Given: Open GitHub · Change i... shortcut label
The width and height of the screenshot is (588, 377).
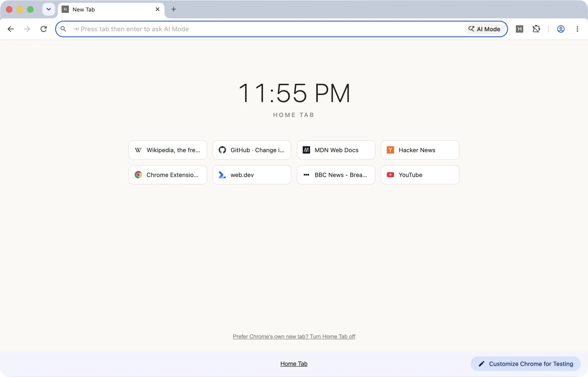Looking at the screenshot, I should pyautogui.click(x=257, y=150).
